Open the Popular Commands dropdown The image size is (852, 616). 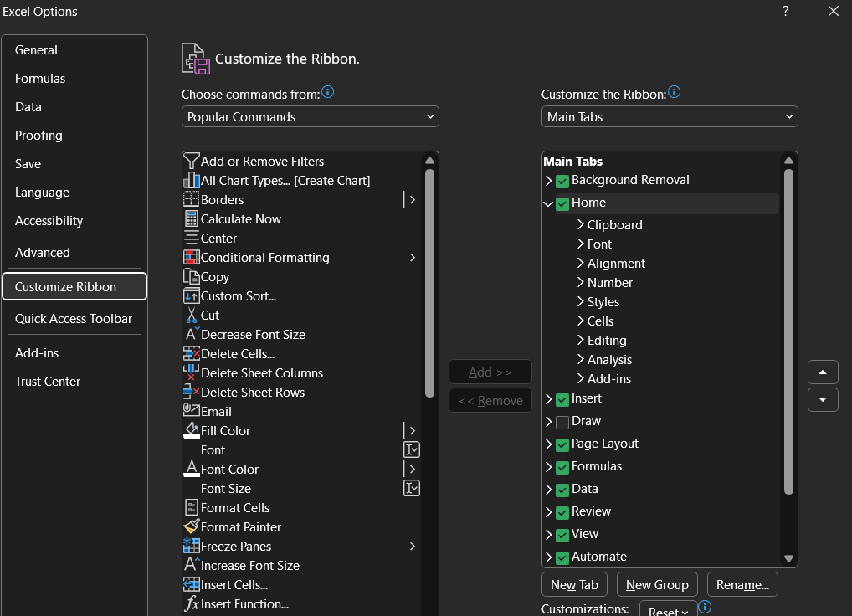point(310,116)
